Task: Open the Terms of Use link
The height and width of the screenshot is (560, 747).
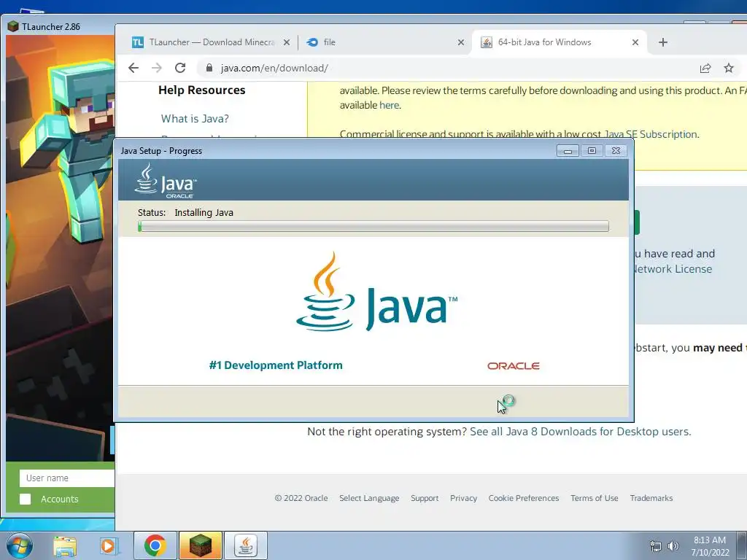Action: (x=595, y=498)
